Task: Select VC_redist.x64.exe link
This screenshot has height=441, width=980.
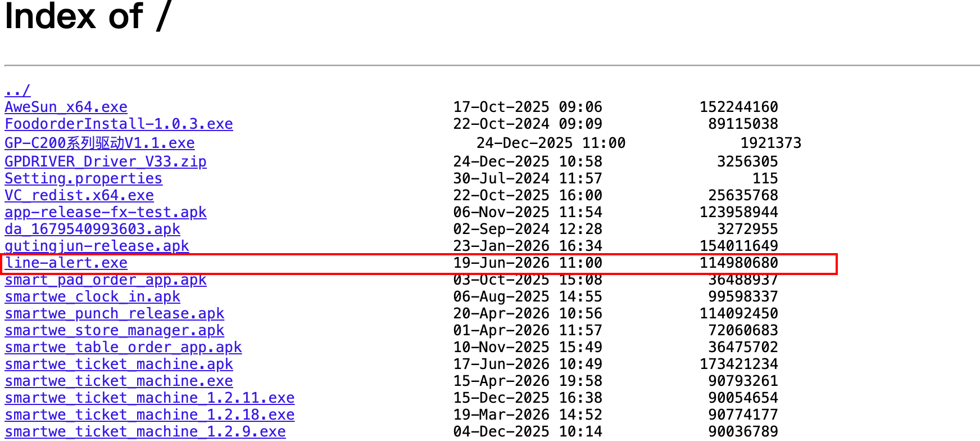Action: (79, 195)
